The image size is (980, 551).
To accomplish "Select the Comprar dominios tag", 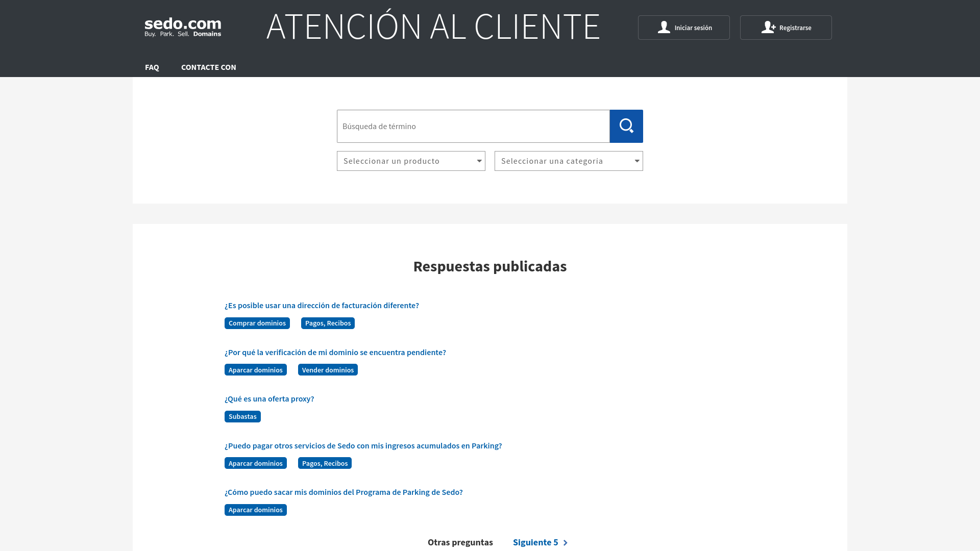I will click(257, 323).
